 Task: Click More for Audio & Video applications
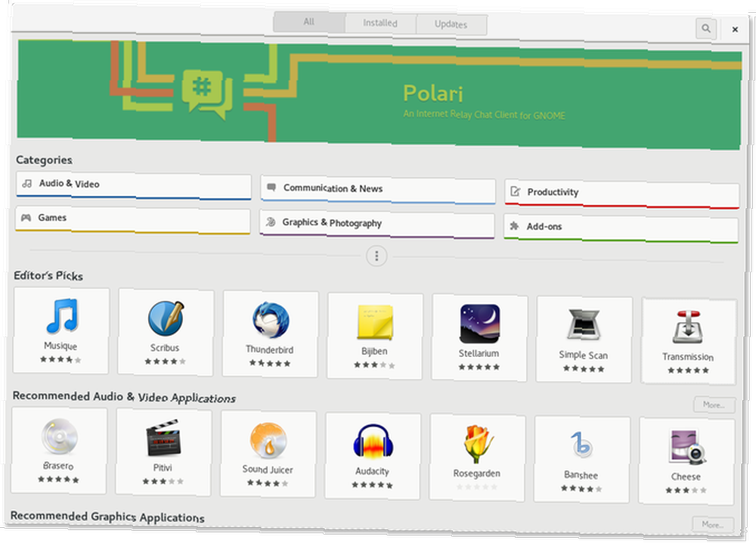(x=714, y=405)
